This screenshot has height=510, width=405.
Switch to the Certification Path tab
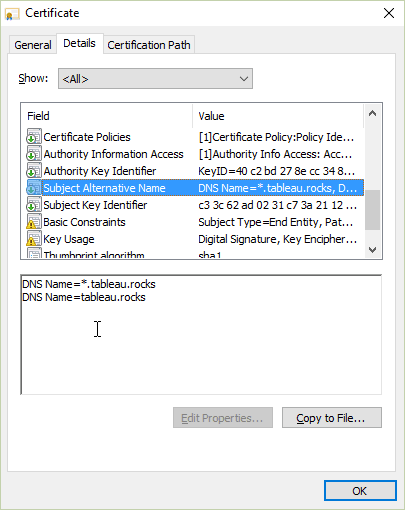pos(149,45)
